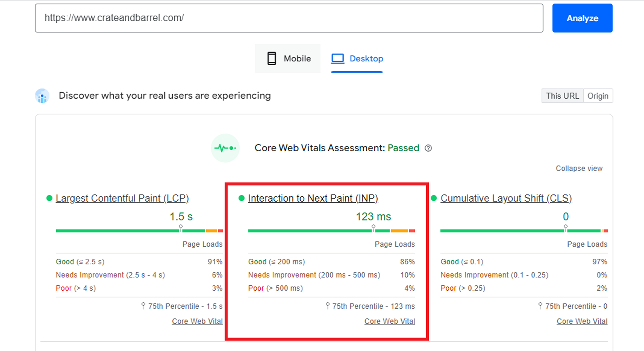Click Core Web Vital link under INP
The height and width of the screenshot is (351, 644).
[x=390, y=321]
